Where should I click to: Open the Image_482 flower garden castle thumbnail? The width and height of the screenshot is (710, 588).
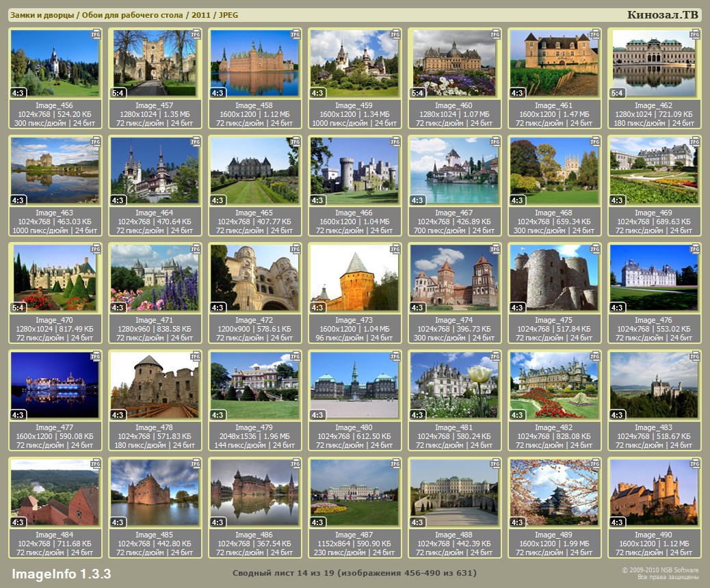pyautogui.click(x=554, y=385)
